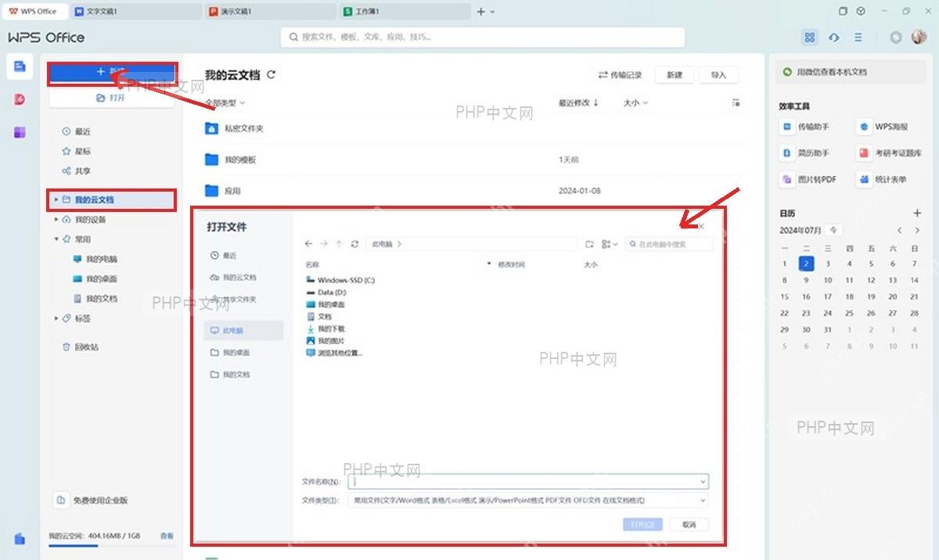This screenshot has width=939, height=560.
Task: Open the hamburger menu icon in header
Action: pyautogui.click(x=858, y=38)
